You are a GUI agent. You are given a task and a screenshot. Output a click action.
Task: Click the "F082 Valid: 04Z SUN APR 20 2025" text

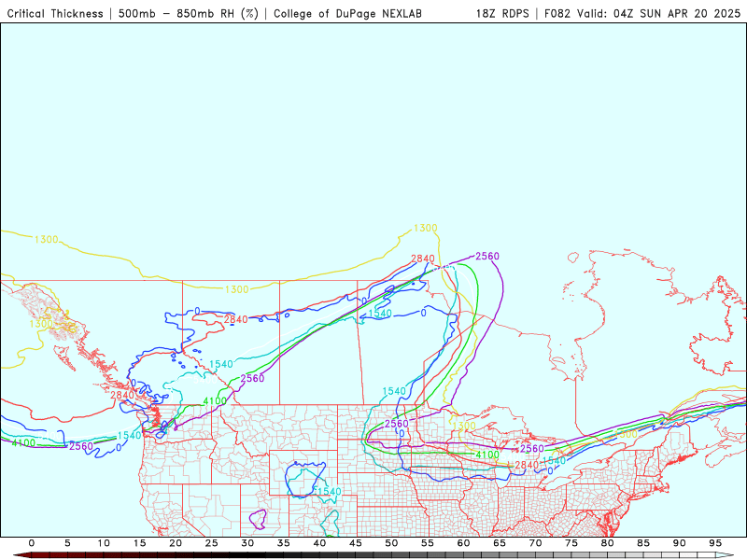click(642, 14)
